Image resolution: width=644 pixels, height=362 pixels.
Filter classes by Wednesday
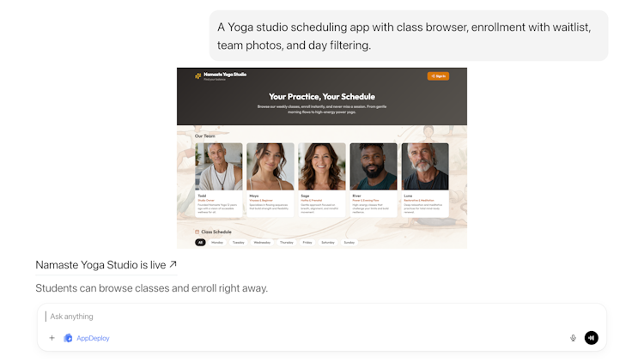[x=262, y=243]
